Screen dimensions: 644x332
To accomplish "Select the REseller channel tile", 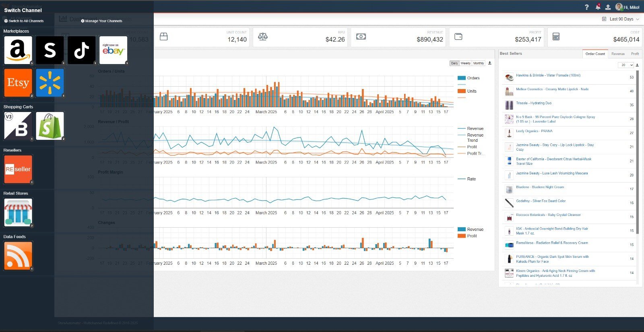I will pos(18,169).
